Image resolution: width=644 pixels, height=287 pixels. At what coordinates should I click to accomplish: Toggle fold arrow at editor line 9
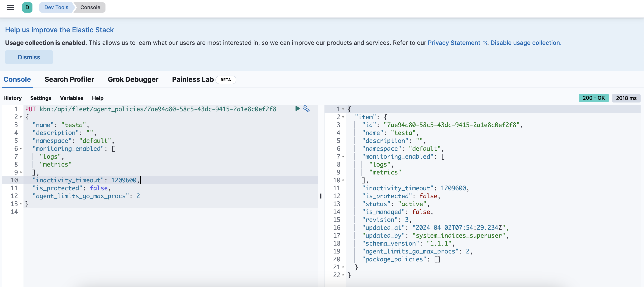pyautogui.click(x=21, y=172)
